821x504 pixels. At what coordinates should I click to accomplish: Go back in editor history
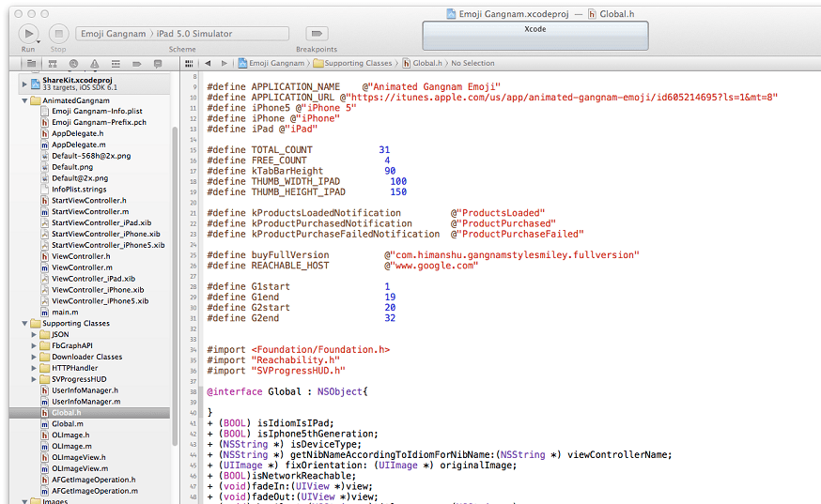point(208,63)
